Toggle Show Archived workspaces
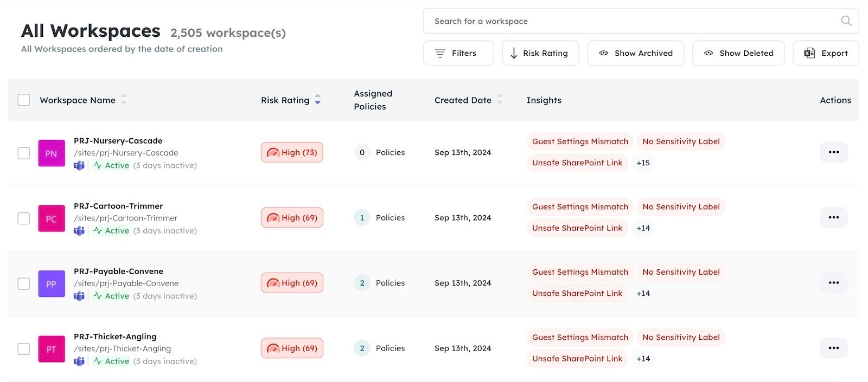This screenshot has width=868, height=382. tap(635, 53)
